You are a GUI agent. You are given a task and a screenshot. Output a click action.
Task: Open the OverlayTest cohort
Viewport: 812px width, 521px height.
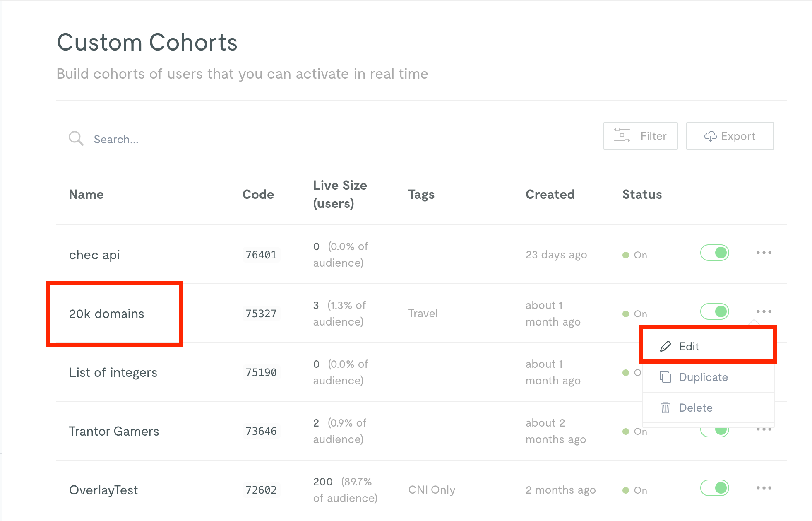tap(103, 490)
